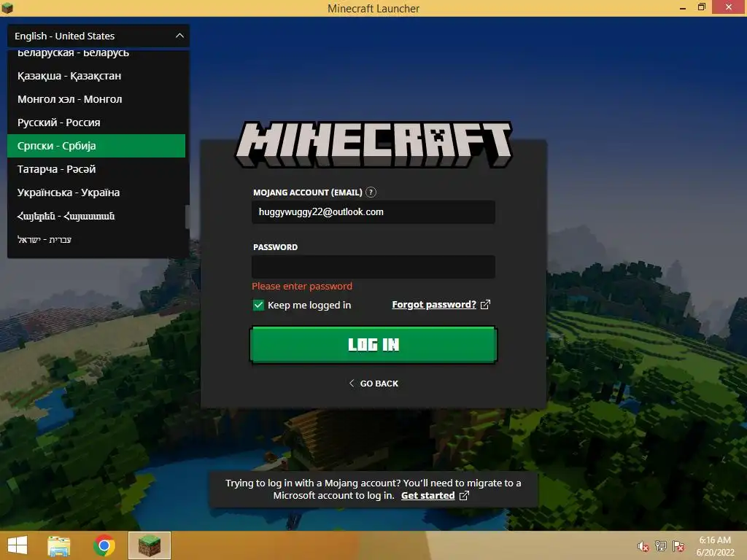Select Қазақша - Қазақстан language option

[96, 76]
